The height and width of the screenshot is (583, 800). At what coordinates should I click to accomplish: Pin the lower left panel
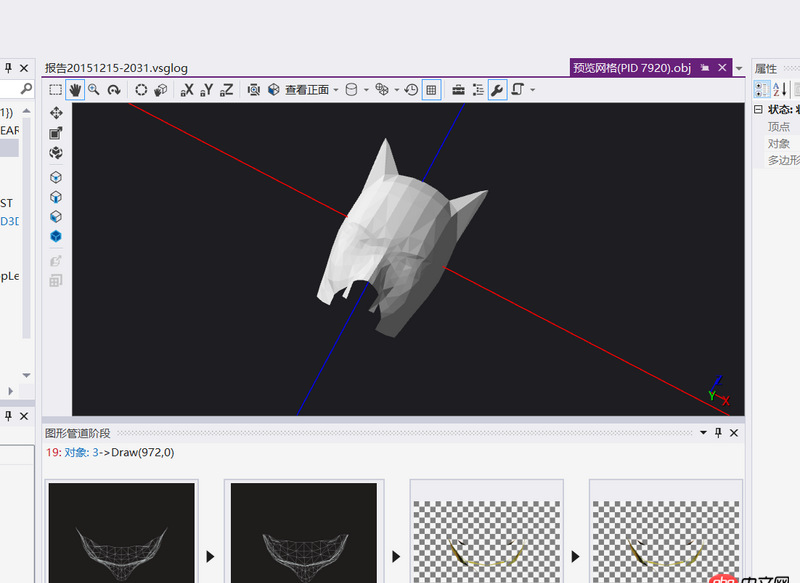[9, 416]
